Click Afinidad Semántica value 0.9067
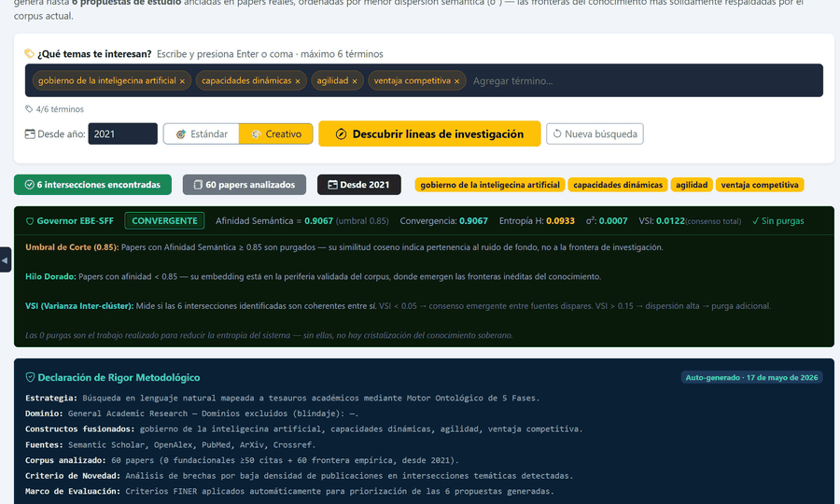The width and height of the screenshot is (840, 504). (319, 220)
